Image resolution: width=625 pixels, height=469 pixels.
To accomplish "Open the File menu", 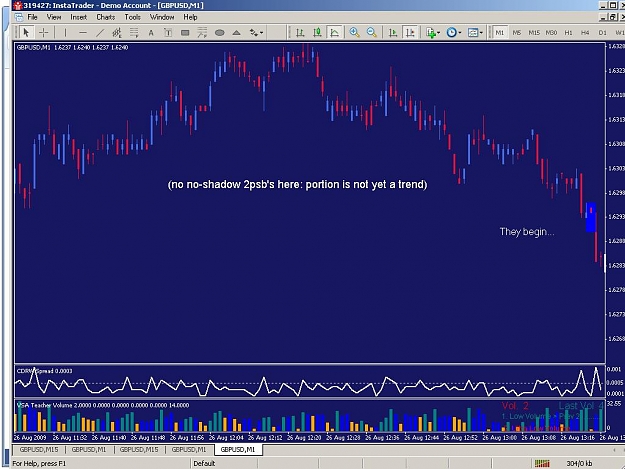I will pos(32,17).
